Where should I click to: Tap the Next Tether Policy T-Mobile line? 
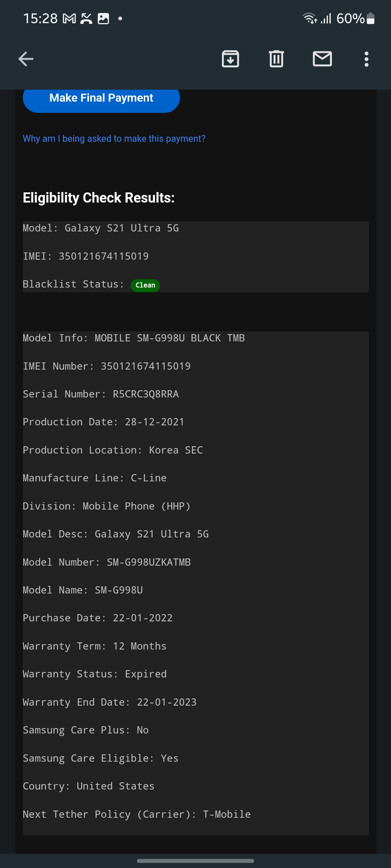pos(137,814)
